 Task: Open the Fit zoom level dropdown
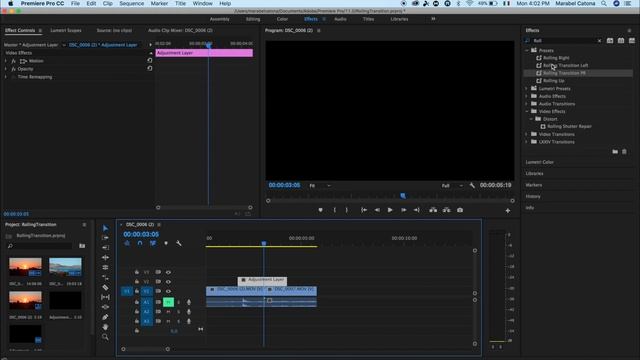pyautogui.click(x=320, y=186)
